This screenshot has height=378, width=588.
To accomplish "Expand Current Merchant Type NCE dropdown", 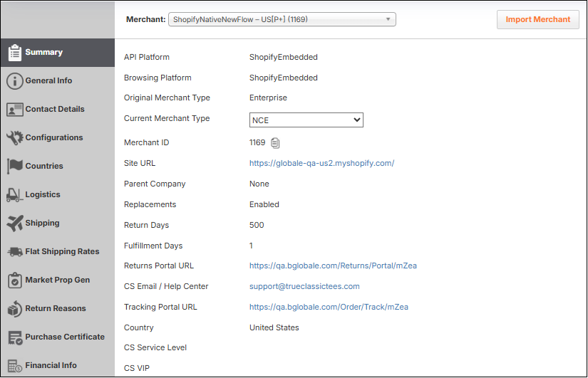I will click(x=306, y=120).
